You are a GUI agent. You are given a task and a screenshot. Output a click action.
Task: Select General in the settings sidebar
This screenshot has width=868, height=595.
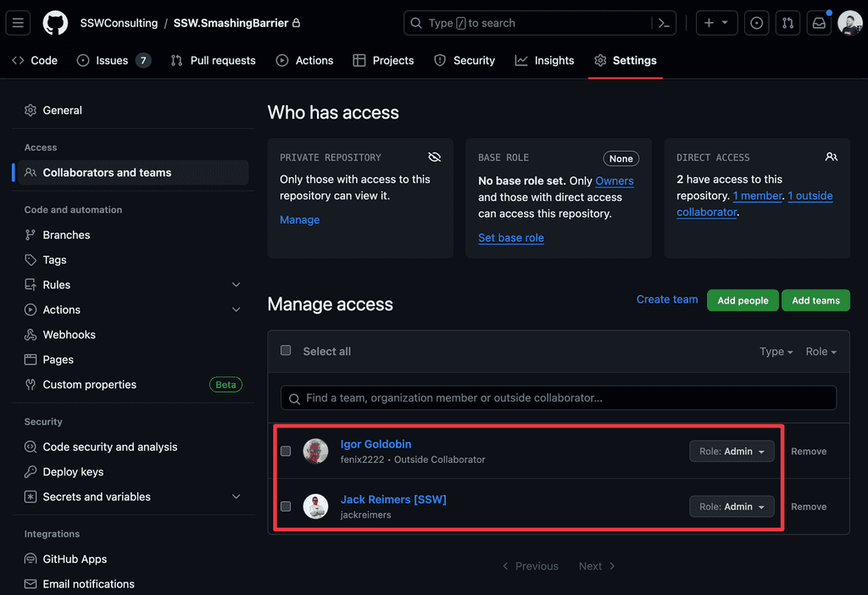[62, 110]
